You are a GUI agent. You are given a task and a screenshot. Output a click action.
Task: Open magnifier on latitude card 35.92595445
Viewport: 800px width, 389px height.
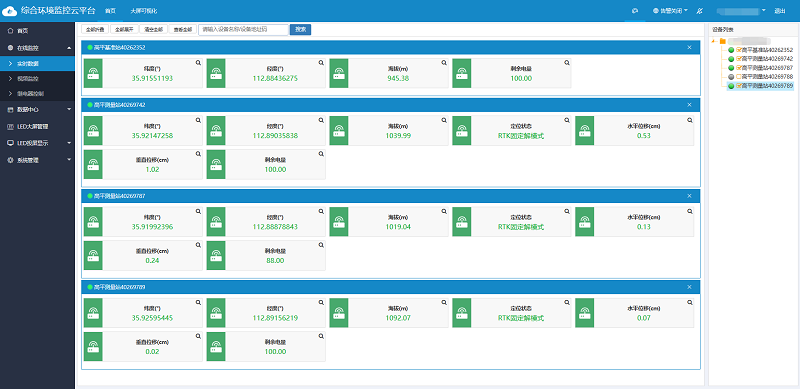198,302
